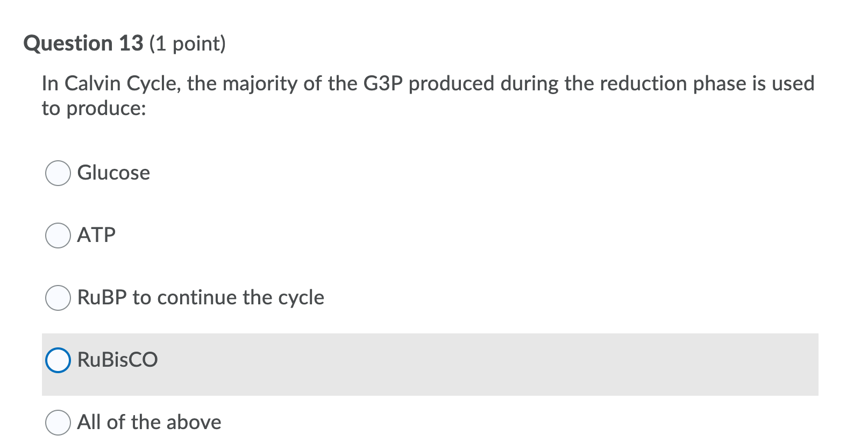Click the RuBisCO answer label text
The height and width of the screenshot is (442, 868).
(117, 360)
